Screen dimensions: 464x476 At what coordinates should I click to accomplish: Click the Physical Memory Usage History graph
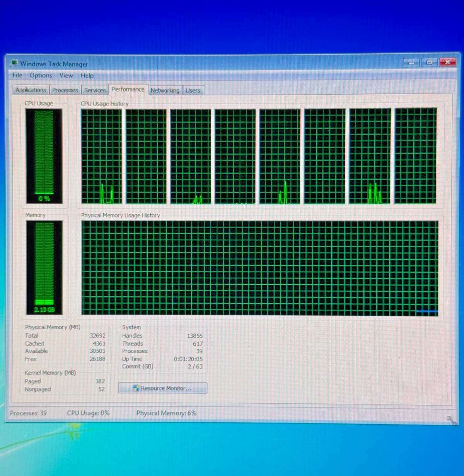[x=260, y=268]
